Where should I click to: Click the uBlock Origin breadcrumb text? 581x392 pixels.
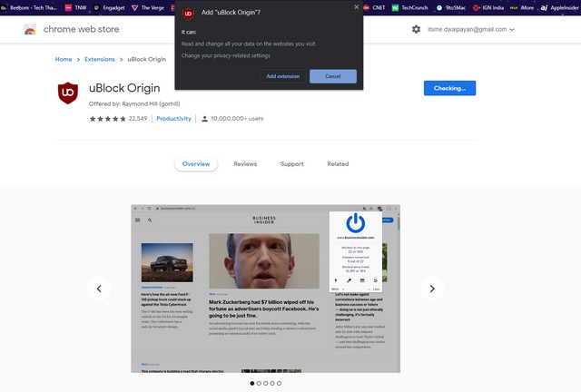(147, 59)
